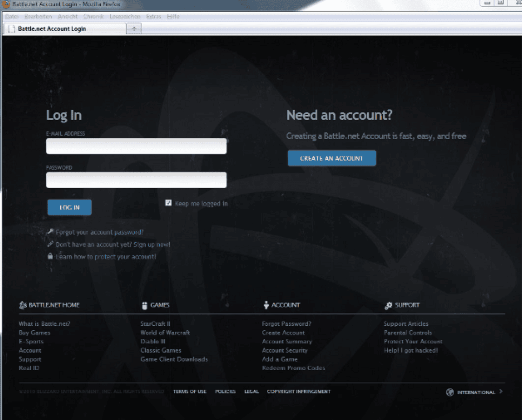Open the Create Account footer link
This screenshot has height=420, width=522.
[x=283, y=333]
